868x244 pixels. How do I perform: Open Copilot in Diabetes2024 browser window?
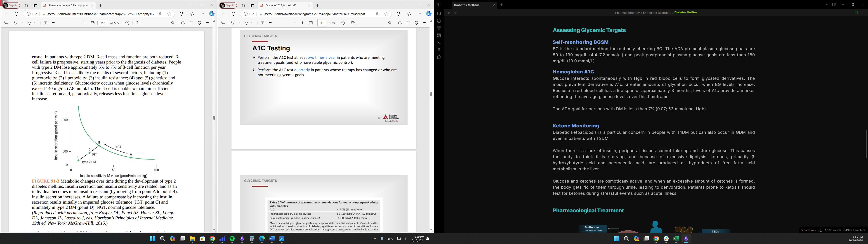(429, 14)
